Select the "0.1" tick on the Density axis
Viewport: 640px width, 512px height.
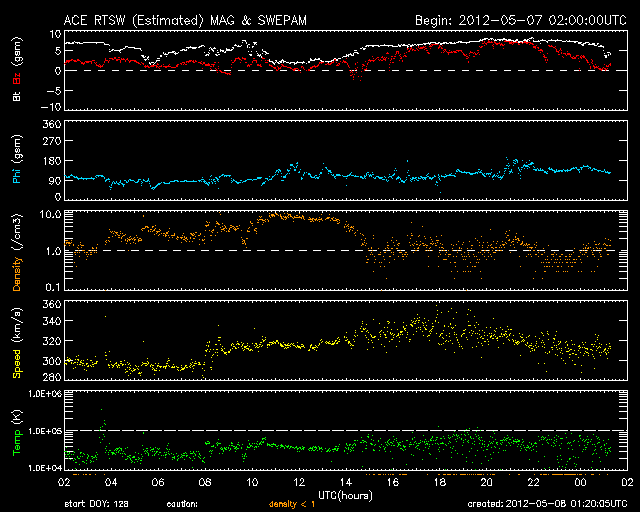[53, 287]
